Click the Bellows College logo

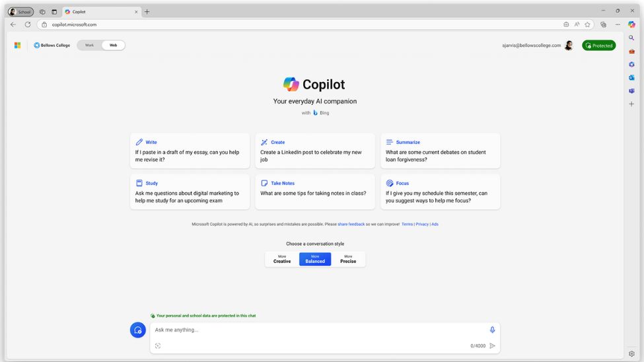pyautogui.click(x=52, y=45)
